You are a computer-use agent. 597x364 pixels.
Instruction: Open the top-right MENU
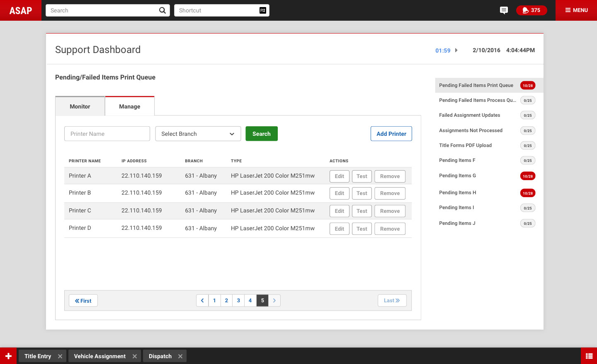pos(576,10)
